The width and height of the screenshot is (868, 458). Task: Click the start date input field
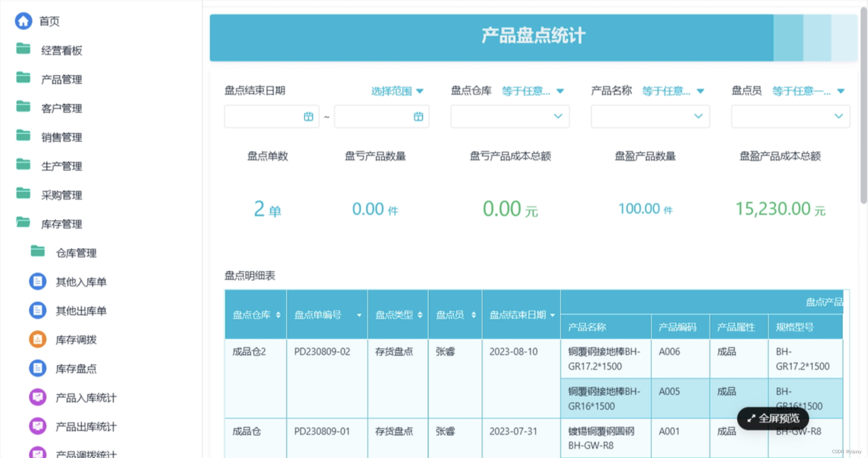click(272, 116)
